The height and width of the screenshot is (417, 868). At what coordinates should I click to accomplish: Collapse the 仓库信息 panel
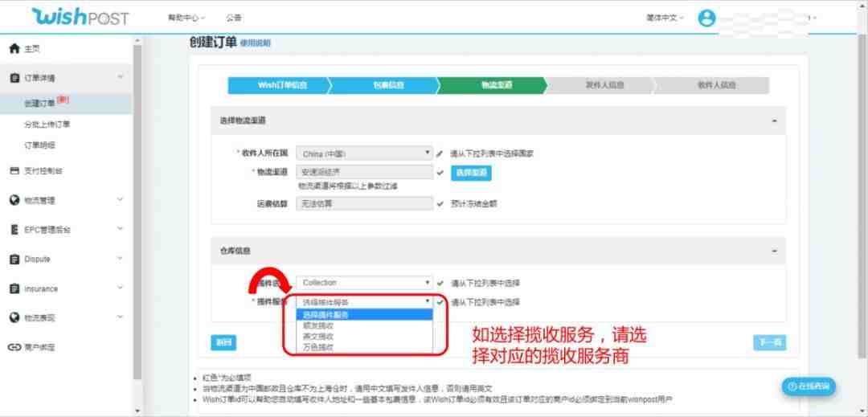[775, 251]
